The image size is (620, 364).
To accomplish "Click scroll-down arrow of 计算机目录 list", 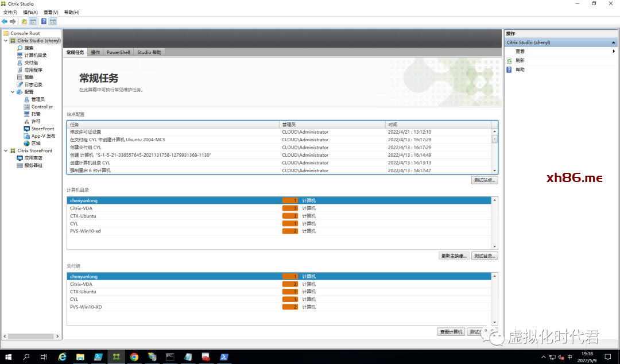I will (x=494, y=246).
